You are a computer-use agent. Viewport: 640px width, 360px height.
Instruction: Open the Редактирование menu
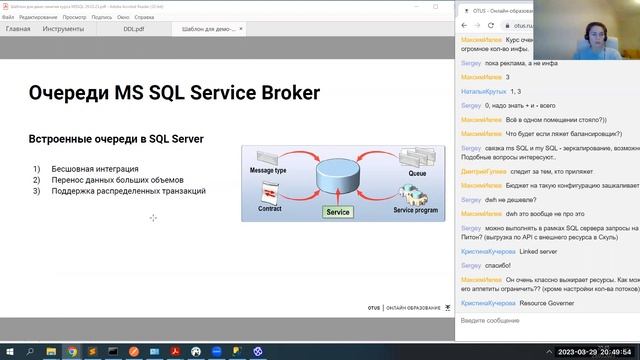tap(38, 17)
